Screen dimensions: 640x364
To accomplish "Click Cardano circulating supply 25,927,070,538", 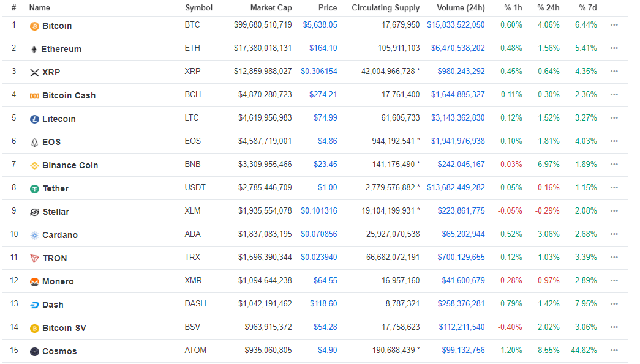I will [x=393, y=234].
